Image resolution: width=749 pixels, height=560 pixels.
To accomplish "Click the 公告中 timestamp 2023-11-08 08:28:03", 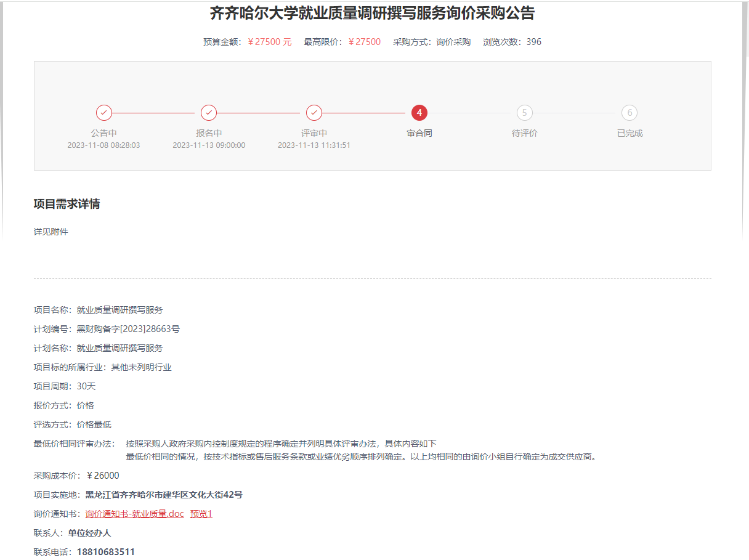I will tap(104, 145).
